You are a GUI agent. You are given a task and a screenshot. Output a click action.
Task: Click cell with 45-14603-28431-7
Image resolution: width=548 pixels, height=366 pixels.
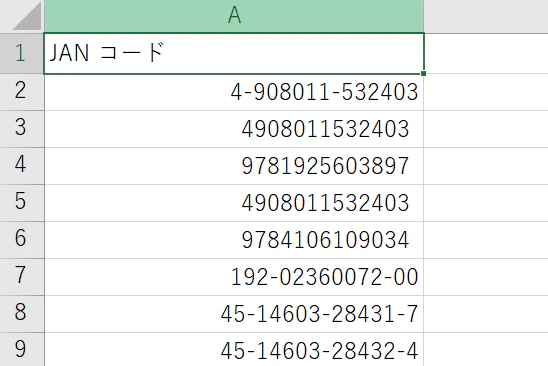[x=234, y=314]
